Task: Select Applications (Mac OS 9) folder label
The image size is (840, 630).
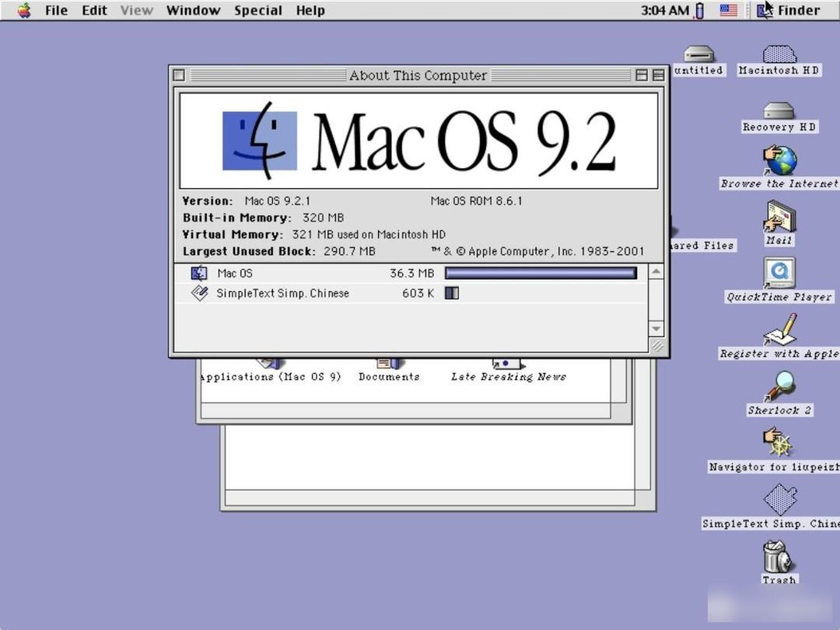Action: 271,376
